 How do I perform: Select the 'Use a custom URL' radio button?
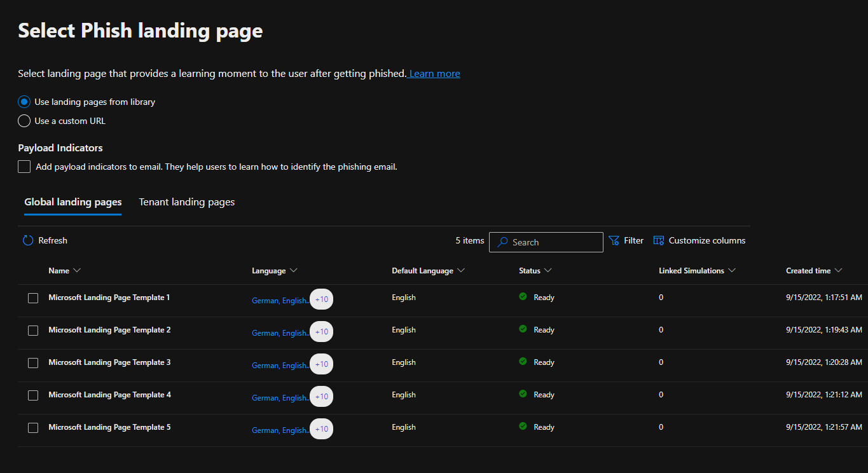[24, 121]
